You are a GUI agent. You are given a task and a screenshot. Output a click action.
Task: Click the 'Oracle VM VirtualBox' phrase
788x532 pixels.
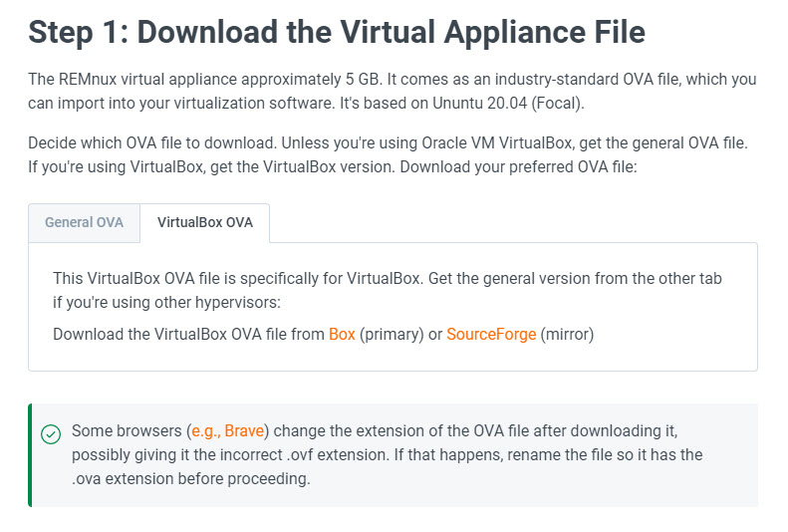497,142
